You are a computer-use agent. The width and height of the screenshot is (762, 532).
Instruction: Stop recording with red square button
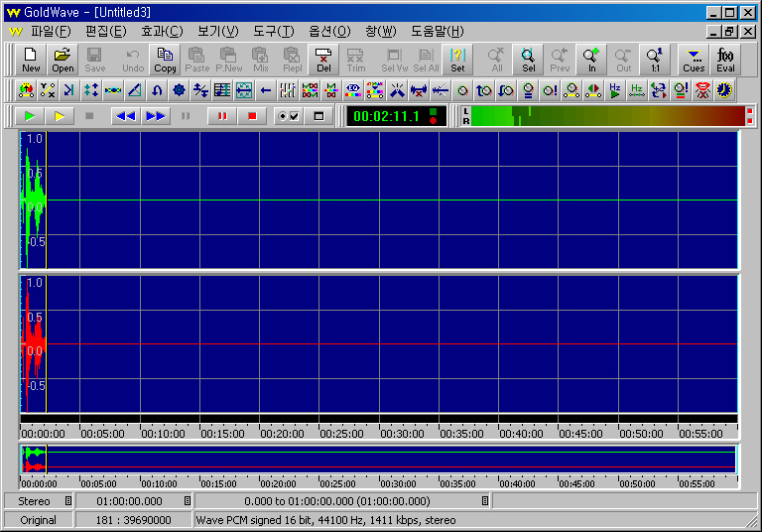[x=252, y=116]
